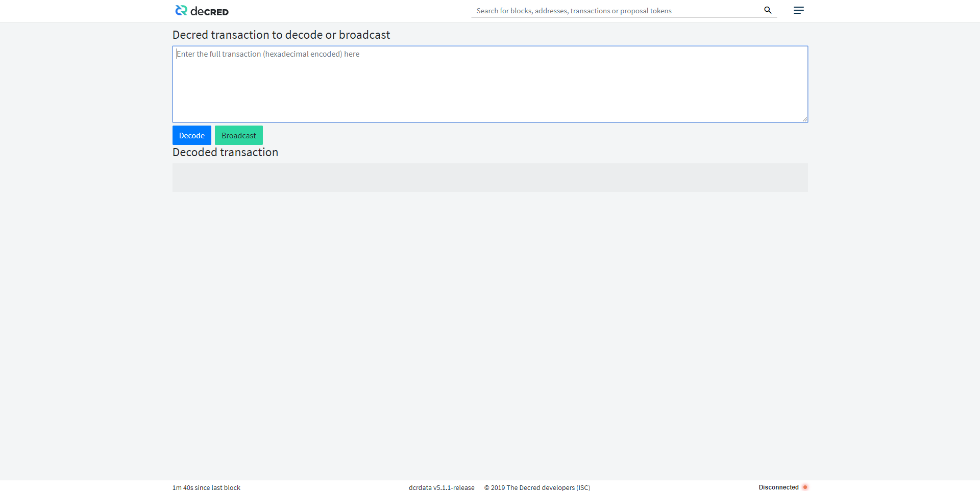Click the Decode button
This screenshot has width=980, height=491.
pyautogui.click(x=192, y=135)
